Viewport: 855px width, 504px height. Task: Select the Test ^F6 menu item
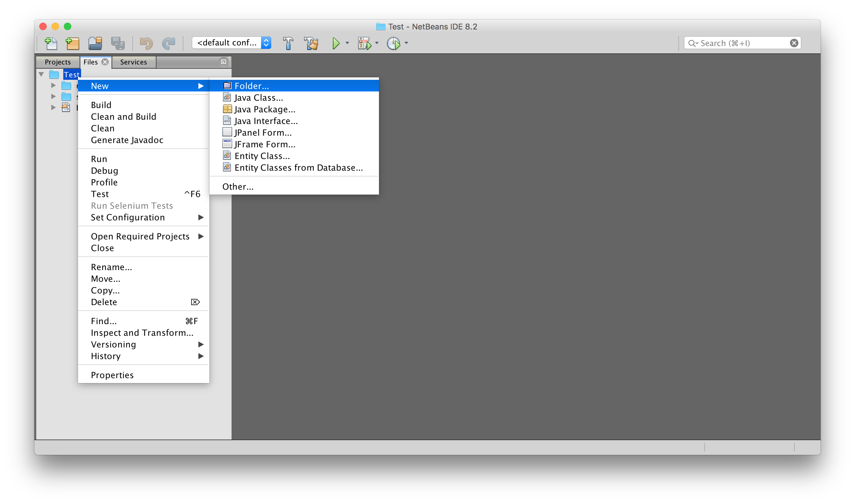pyautogui.click(x=144, y=194)
